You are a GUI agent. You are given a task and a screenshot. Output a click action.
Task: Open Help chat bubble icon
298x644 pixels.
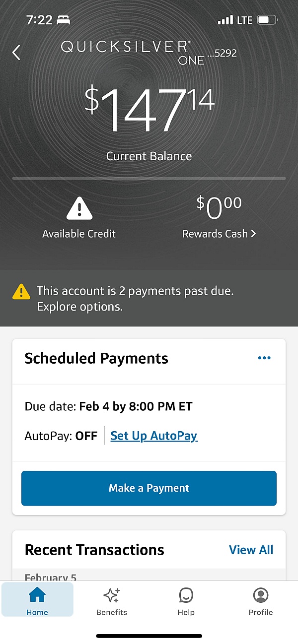pos(186,594)
